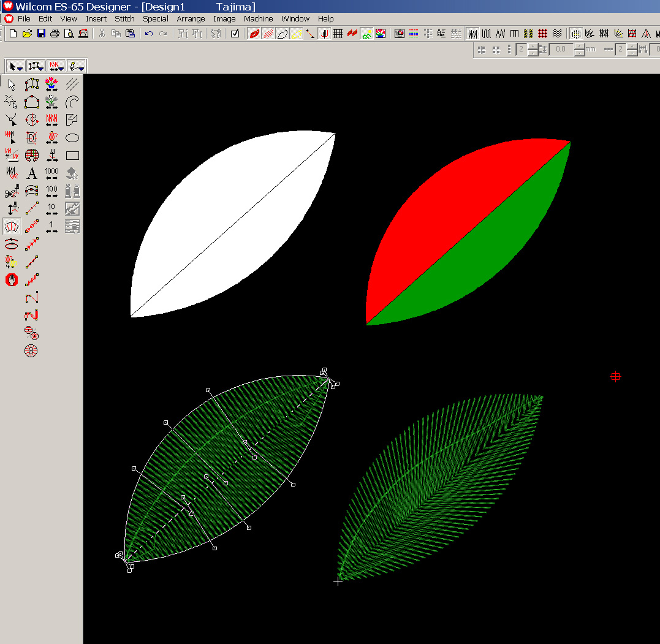Click the save floppy disk icon
The image size is (660, 644).
click(41, 34)
